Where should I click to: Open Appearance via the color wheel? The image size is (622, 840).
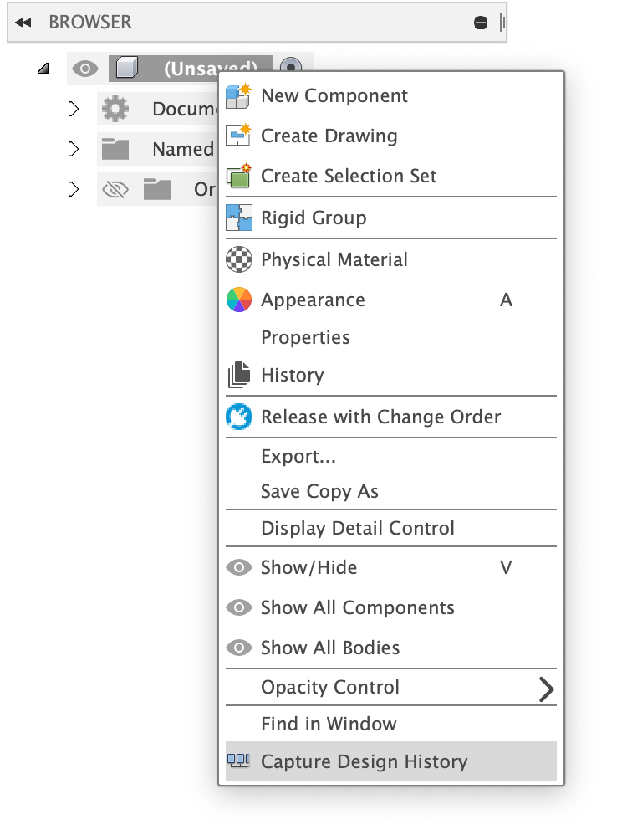pyautogui.click(x=239, y=300)
